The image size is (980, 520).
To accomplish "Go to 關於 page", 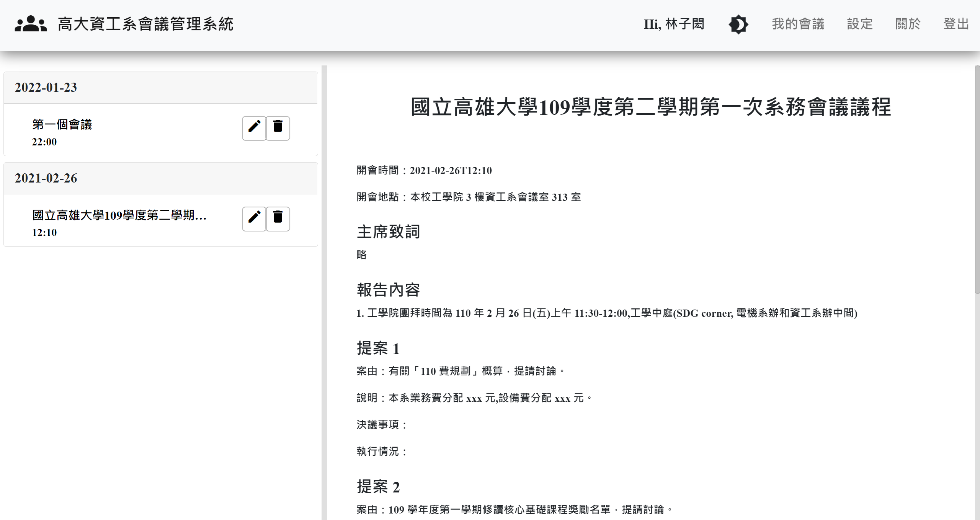I will point(908,24).
